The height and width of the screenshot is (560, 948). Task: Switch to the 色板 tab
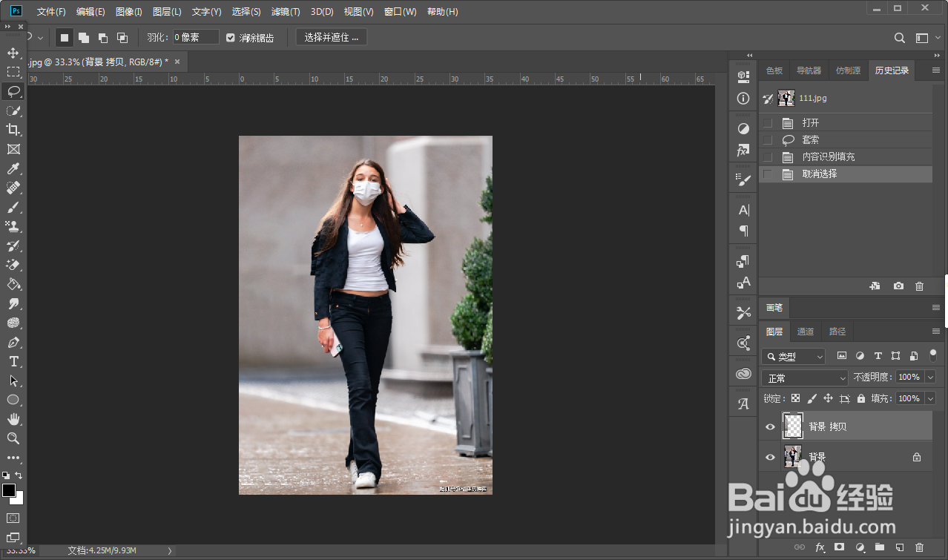pyautogui.click(x=774, y=70)
